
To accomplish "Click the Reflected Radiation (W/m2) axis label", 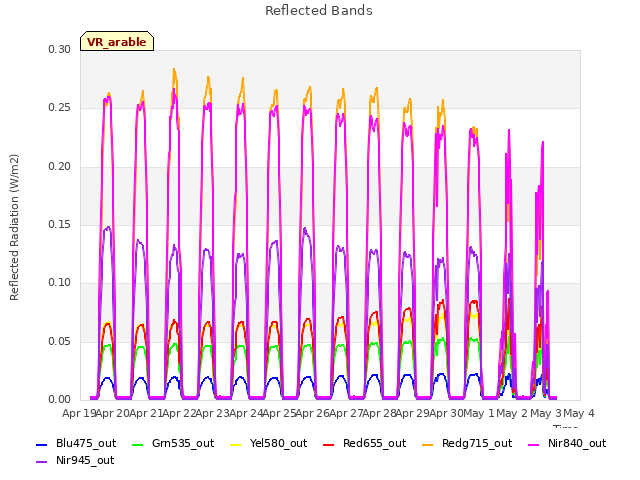I will coord(14,227).
